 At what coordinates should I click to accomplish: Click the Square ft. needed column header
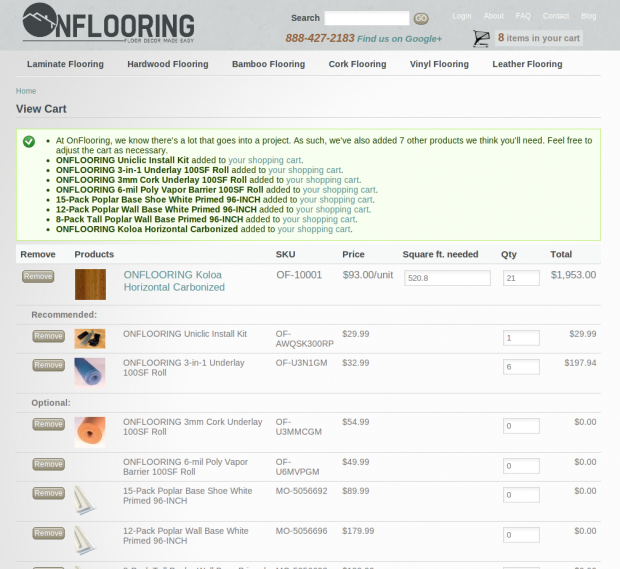440,254
